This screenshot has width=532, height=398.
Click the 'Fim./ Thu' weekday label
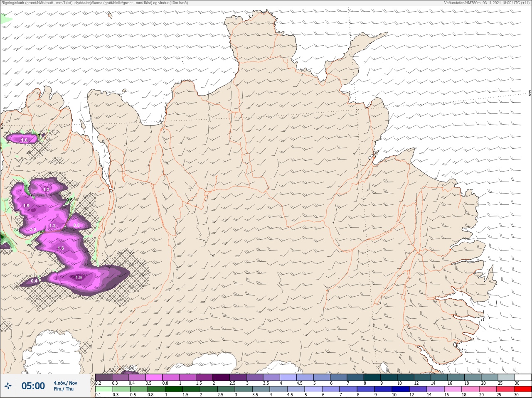(64, 389)
